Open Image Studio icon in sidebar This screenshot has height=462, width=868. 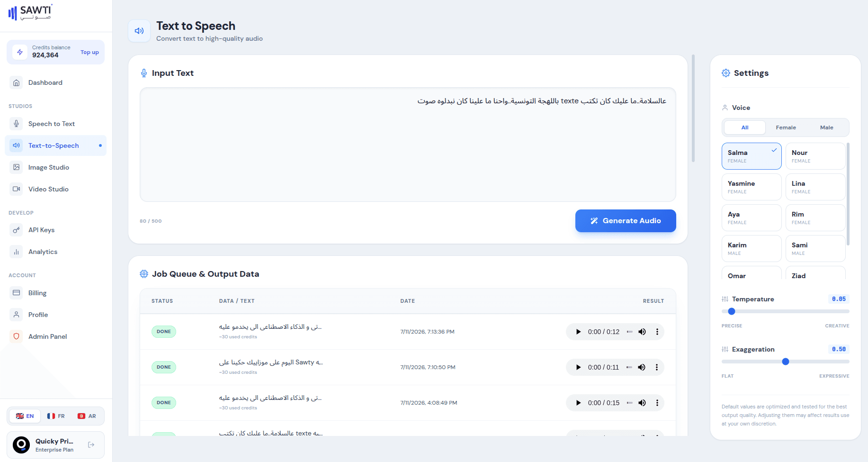tap(17, 167)
